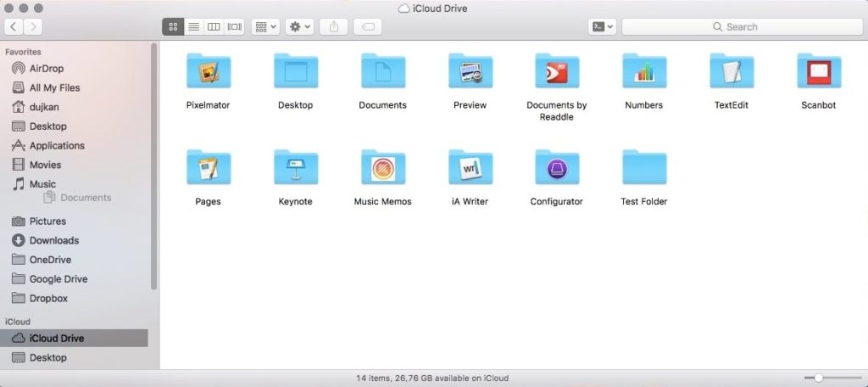
Task: Click the iCloud section header
Action: pyautogui.click(x=18, y=322)
